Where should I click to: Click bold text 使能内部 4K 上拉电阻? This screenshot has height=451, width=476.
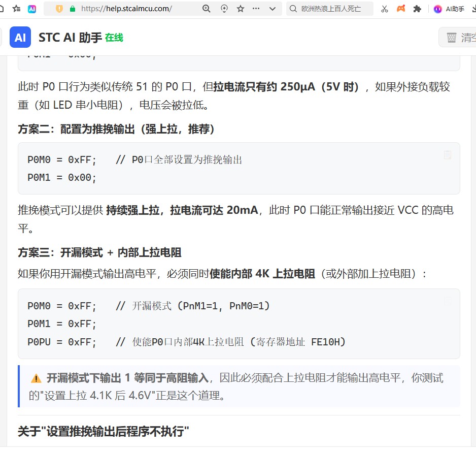click(x=262, y=274)
